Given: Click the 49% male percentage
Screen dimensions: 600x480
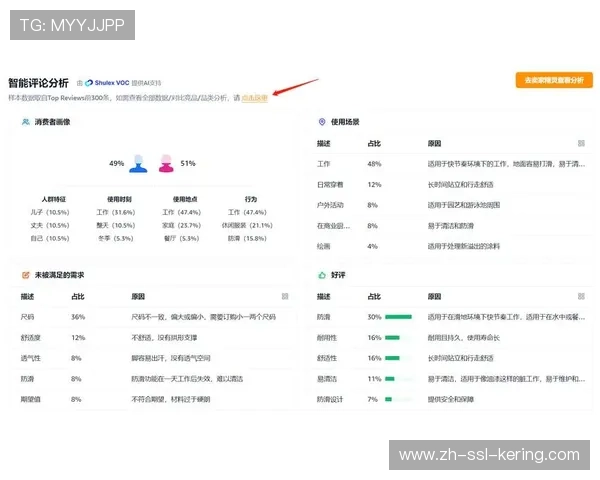Looking at the screenshot, I should point(116,163).
